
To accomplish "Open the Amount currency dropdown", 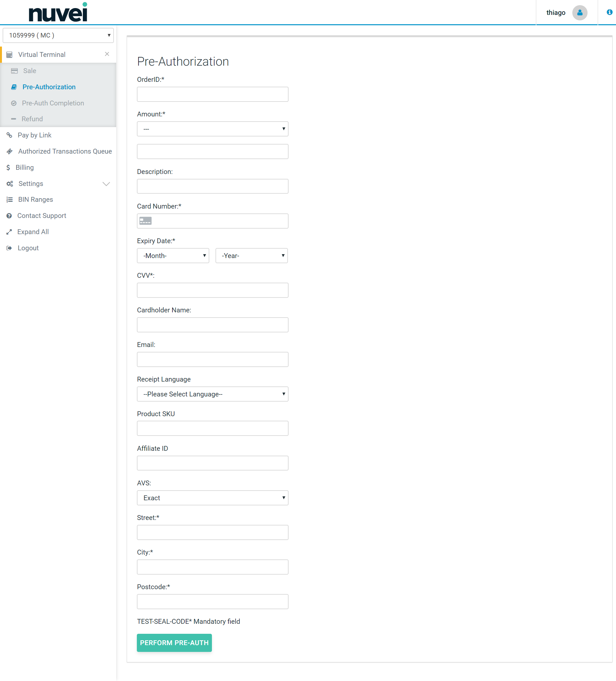I will (x=212, y=129).
